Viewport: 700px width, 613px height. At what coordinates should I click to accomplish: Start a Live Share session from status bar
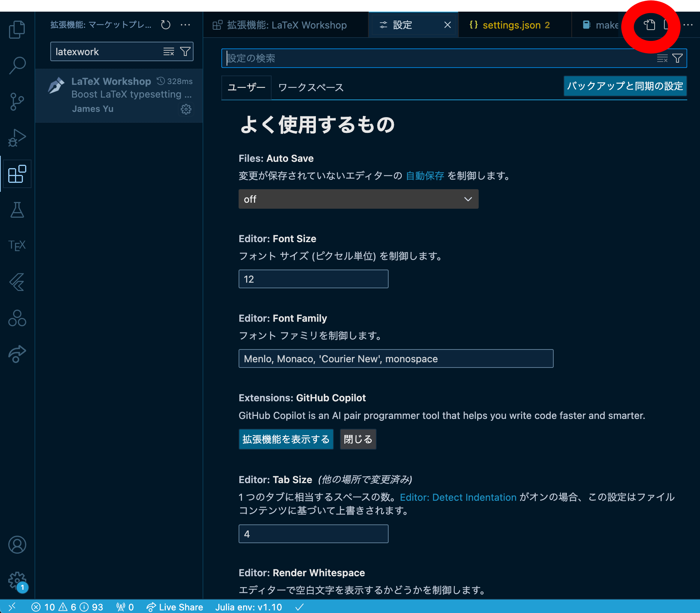pos(175,607)
